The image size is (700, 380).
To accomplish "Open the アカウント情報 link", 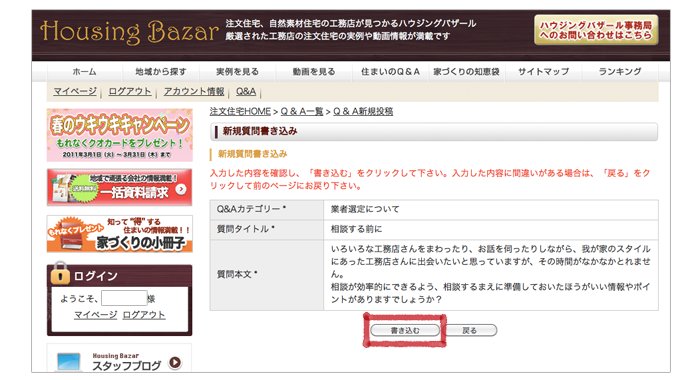I will coord(194,91).
